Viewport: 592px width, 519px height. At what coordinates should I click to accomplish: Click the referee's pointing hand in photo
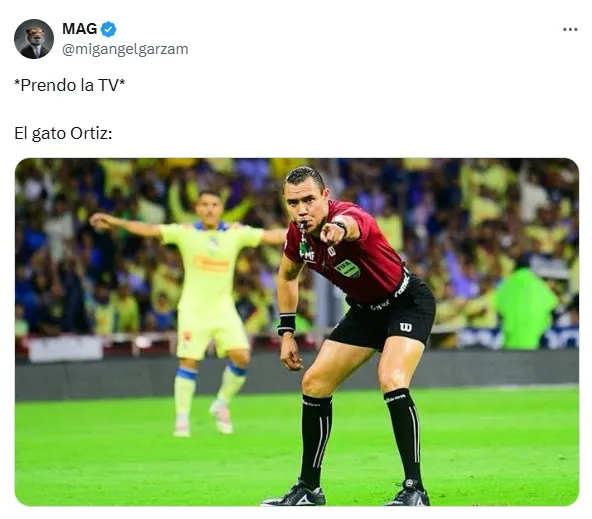(332, 234)
